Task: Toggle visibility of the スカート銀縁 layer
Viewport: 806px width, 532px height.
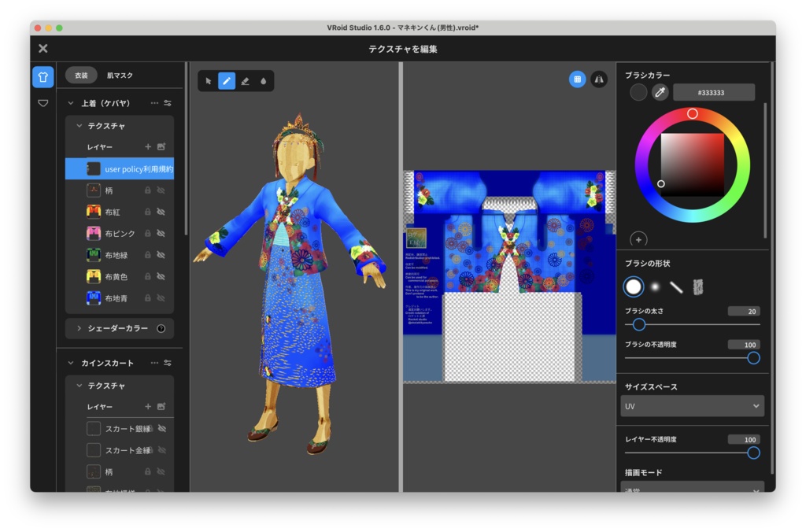Action: (162, 428)
